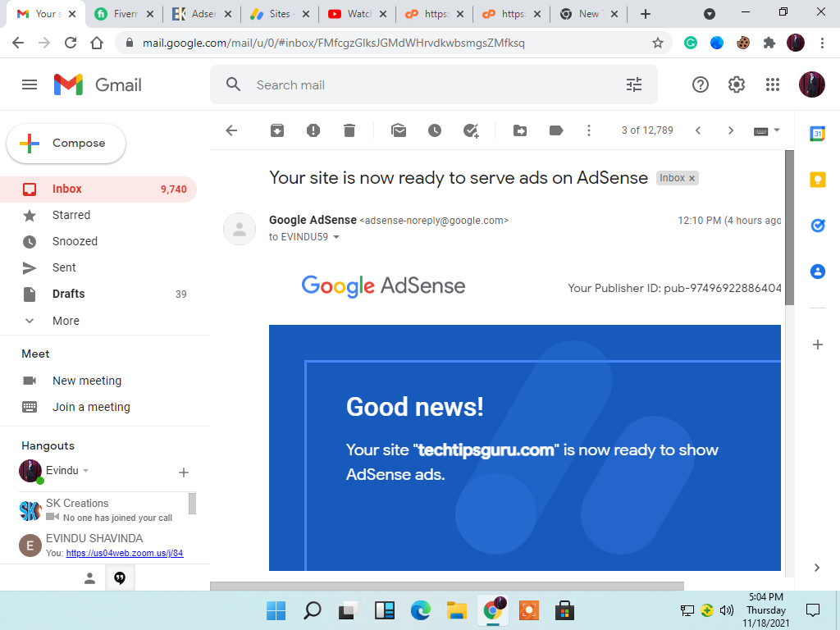
Task: Open Google Contacts side panel
Action: tap(818, 272)
